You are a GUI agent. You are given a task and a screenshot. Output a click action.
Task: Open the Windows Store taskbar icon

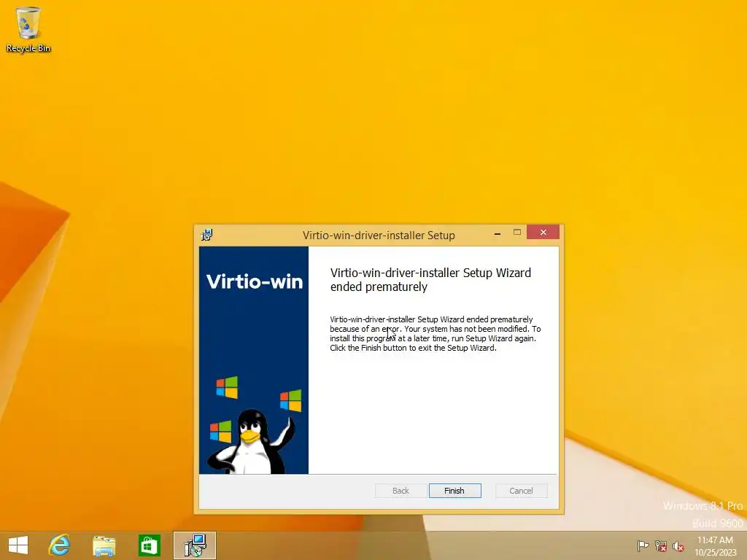[x=149, y=545]
